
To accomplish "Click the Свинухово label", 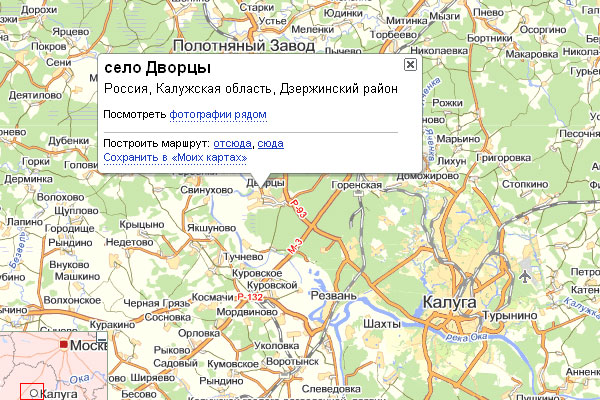I will coord(207,190).
